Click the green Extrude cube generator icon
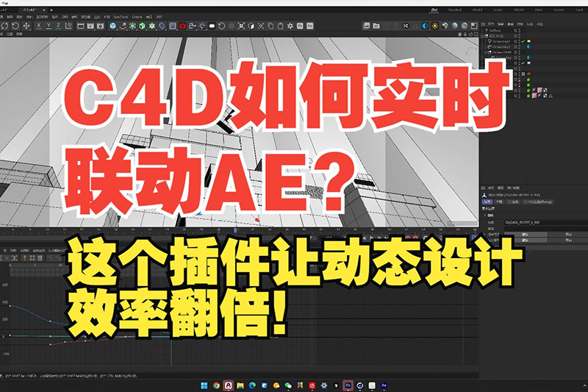 (142, 26)
